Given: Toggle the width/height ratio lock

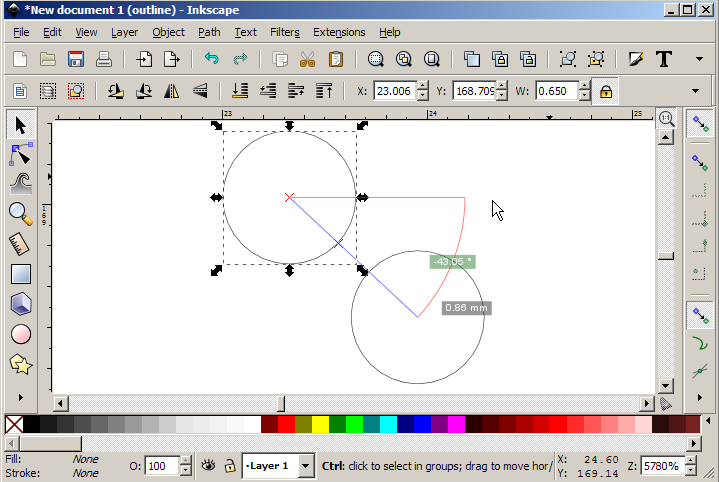Looking at the screenshot, I should (605, 91).
